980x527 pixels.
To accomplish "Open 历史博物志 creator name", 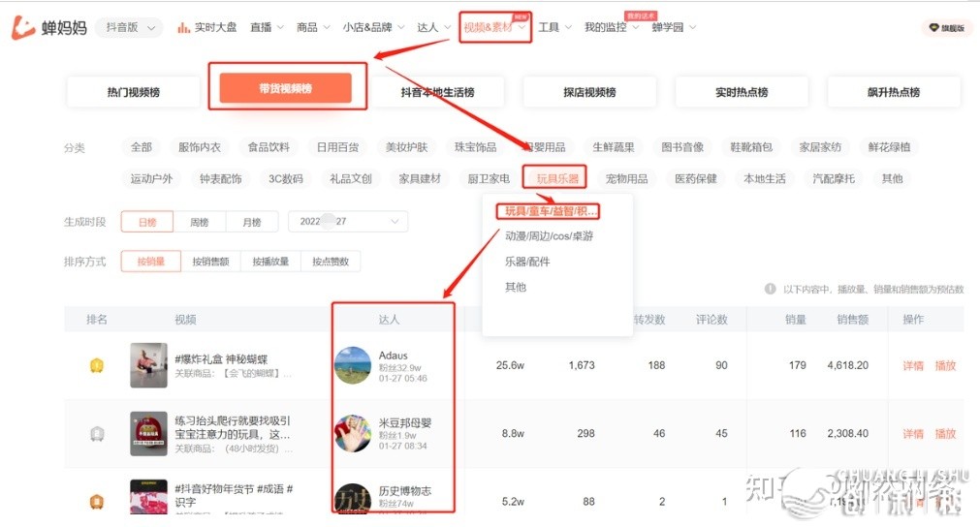I will [x=404, y=491].
